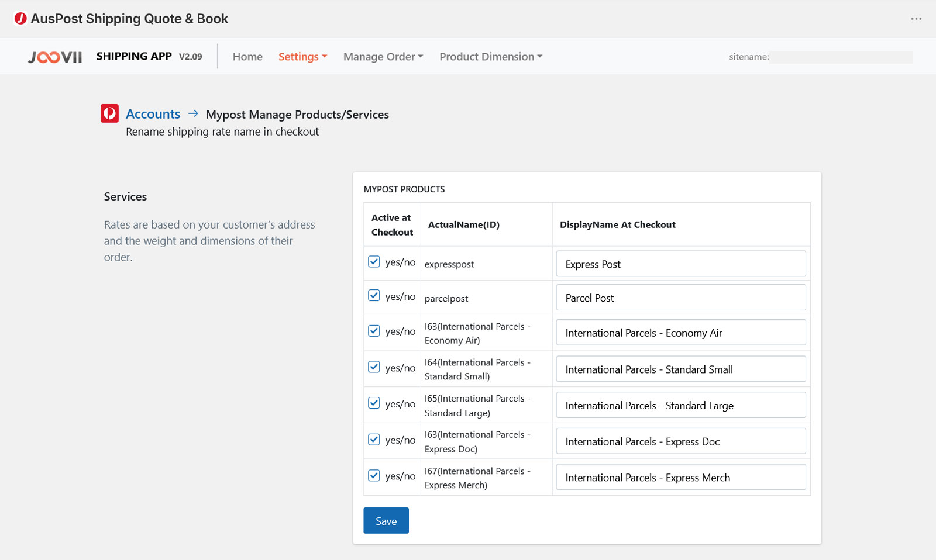Click the Joovii logo in navbar

(x=55, y=57)
